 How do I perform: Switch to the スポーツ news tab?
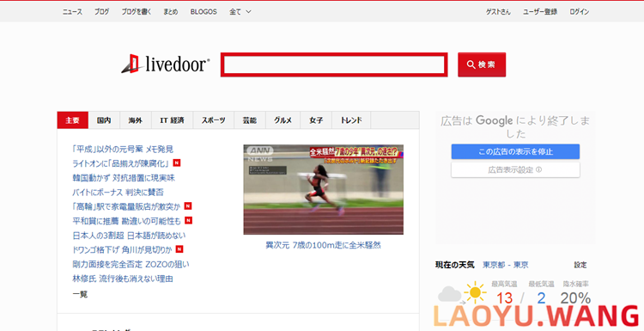(x=213, y=120)
